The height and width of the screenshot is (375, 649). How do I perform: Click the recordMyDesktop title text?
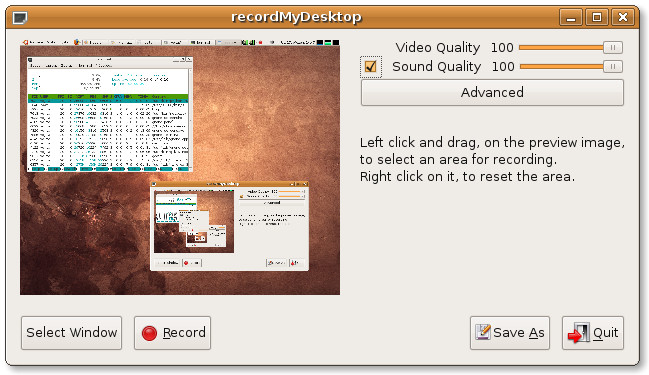pos(296,17)
